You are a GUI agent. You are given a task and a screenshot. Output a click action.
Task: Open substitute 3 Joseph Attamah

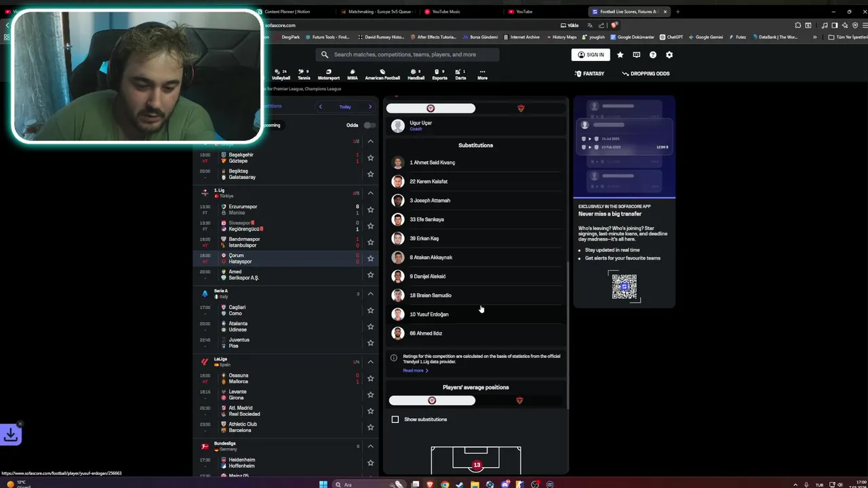[x=475, y=201]
